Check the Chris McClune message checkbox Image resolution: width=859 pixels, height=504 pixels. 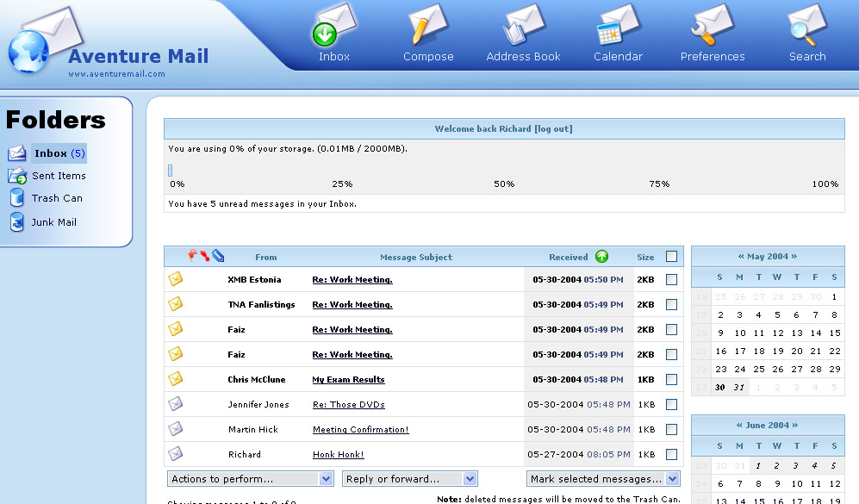pyautogui.click(x=671, y=380)
